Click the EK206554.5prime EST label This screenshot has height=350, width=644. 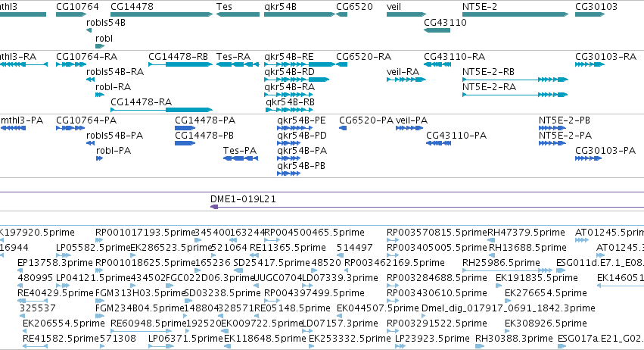click(64, 323)
